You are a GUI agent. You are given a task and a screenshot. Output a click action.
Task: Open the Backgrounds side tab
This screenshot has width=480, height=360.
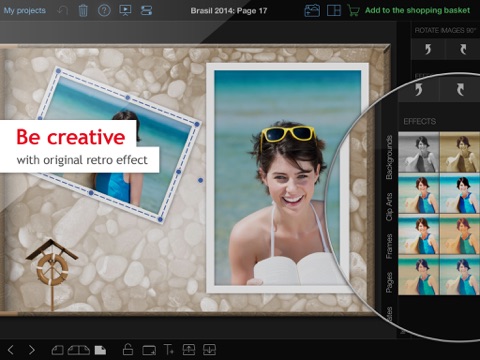point(389,157)
